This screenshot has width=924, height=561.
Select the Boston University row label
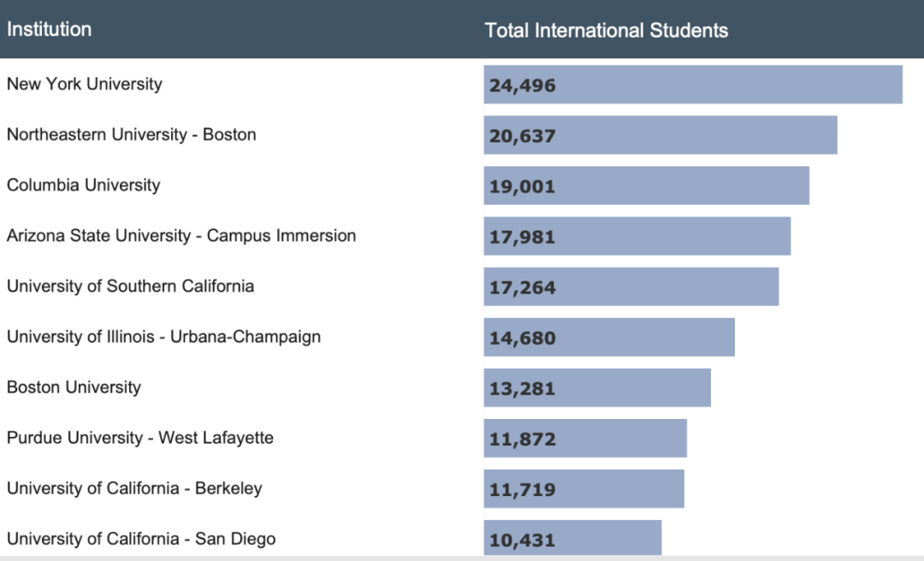coord(74,387)
